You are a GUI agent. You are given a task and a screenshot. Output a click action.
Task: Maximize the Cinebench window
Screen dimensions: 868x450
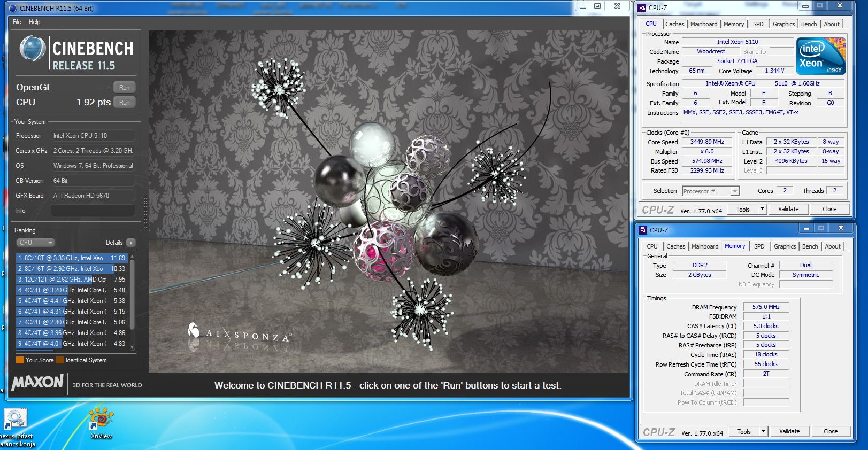pyautogui.click(x=597, y=6)
